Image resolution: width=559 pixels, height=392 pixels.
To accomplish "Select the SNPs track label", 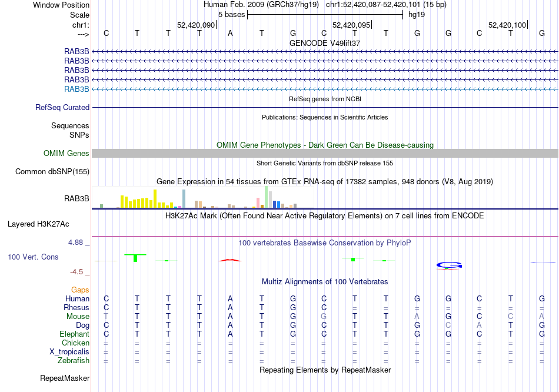I will pos(79,135).
